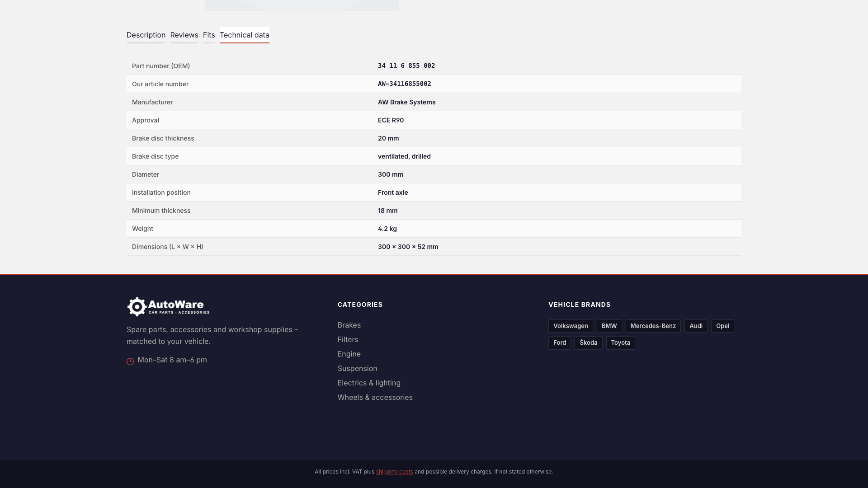Select the Volkswagen brand tag

tap(571, 326)
